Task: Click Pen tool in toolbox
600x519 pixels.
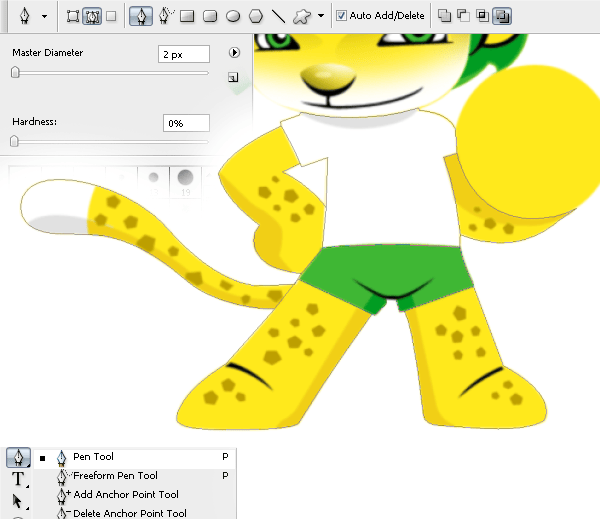Action: click(x=18, y=457)
